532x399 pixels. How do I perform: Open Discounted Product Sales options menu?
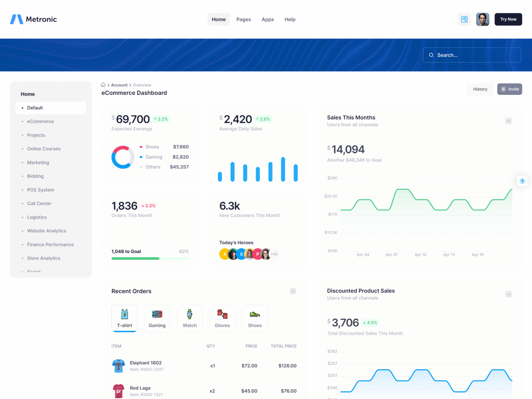point(509,294)
